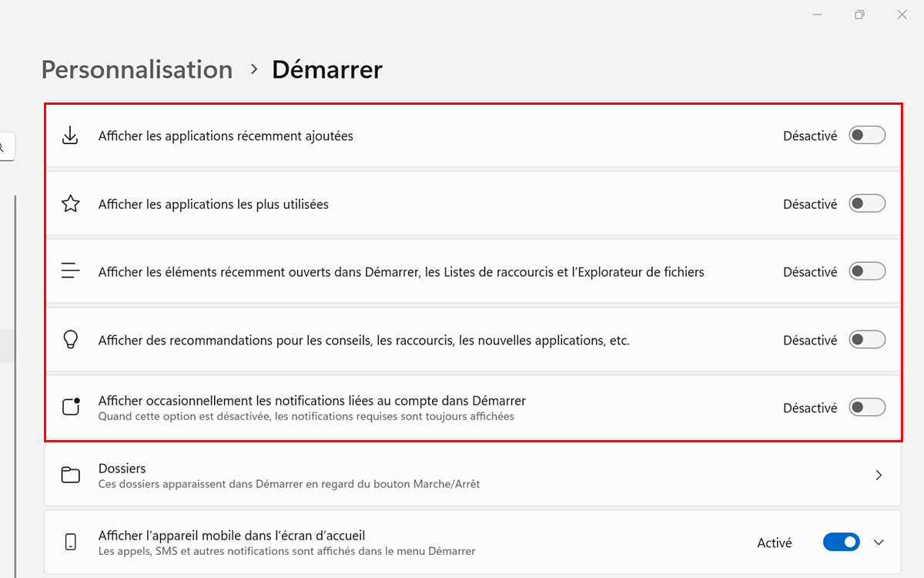The image size is (924, 578).
Task: Click the "Les appels, SMS et autres notifications" description
Action: coord(287,551)
